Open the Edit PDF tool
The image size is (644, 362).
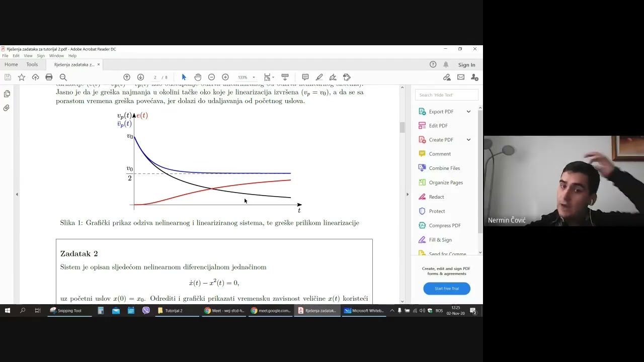click(438, 126)
